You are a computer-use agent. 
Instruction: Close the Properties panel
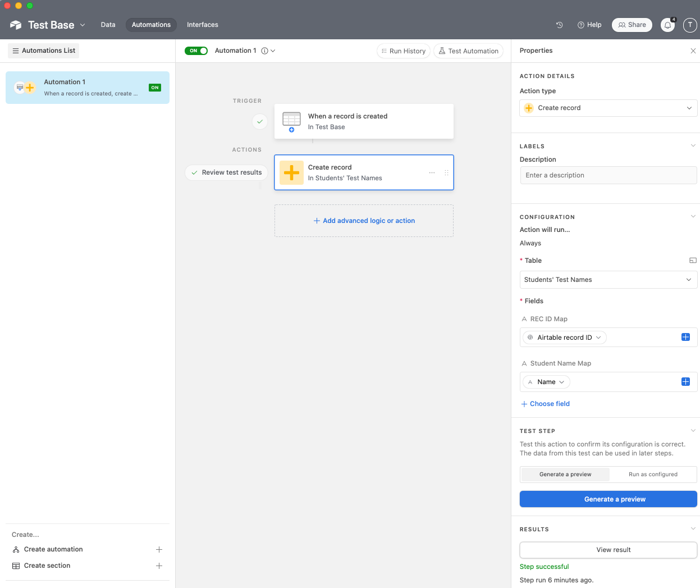[693, 51]
